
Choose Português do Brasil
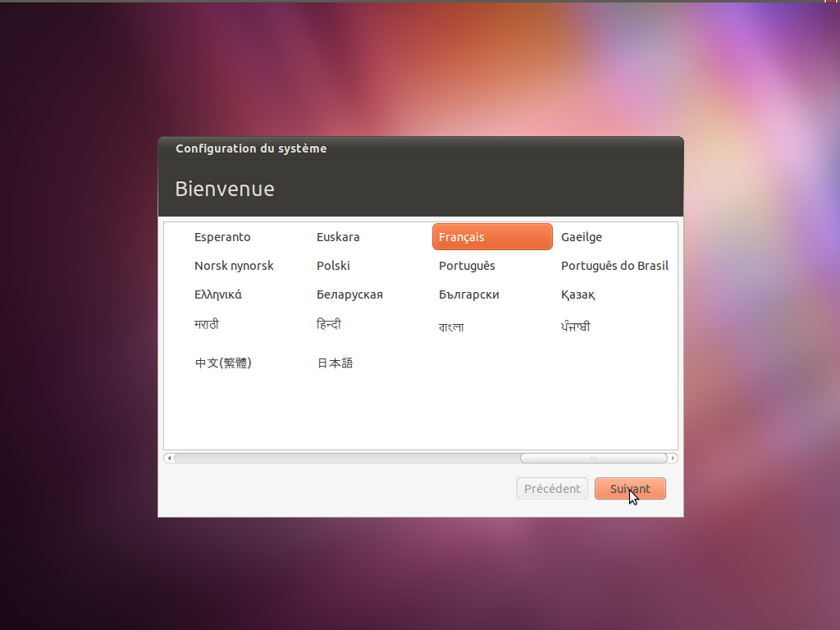coord(614,266)
